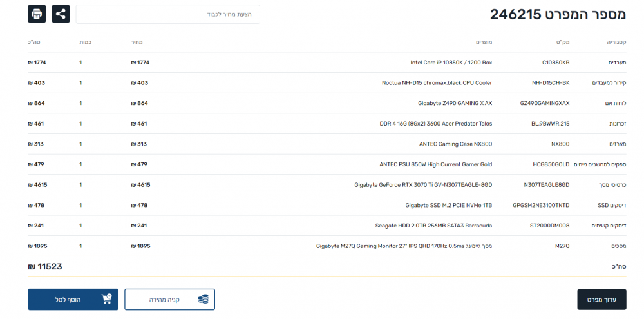Image resolution: width=644 pixels, height=319 pixels.
Task: Select Gigabyte Z490 GAMING X AX motherboard
Action: (455, 103)
